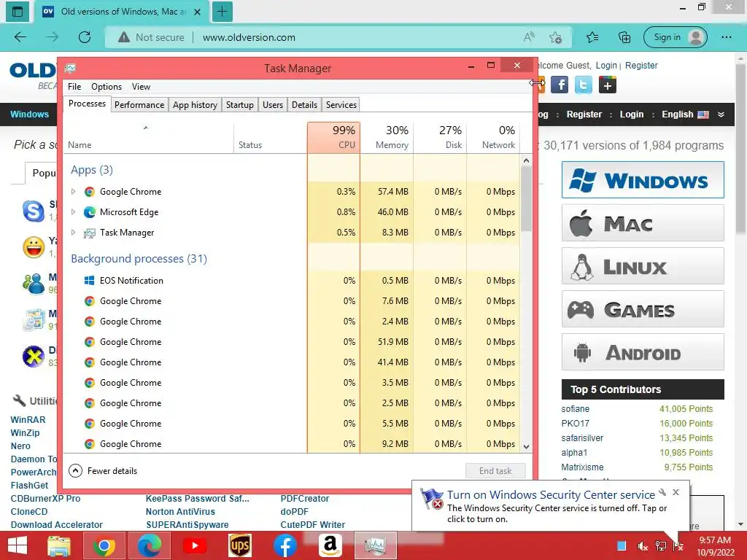Close the Security Center notification
This screenshot has width=747, height=560.
(676, 492)
